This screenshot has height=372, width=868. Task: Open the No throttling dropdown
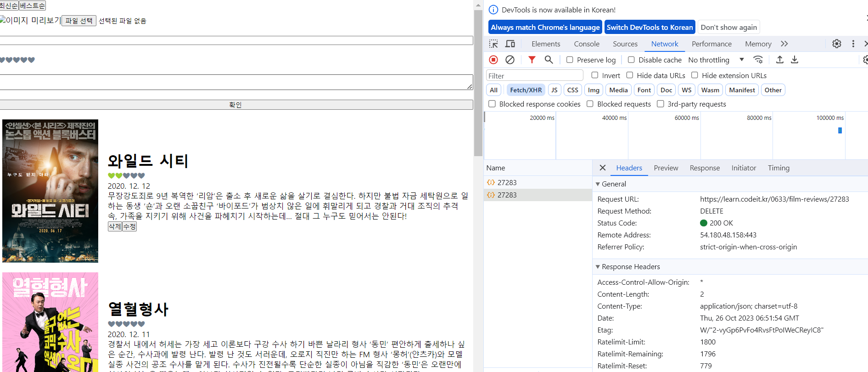point(716,60)
